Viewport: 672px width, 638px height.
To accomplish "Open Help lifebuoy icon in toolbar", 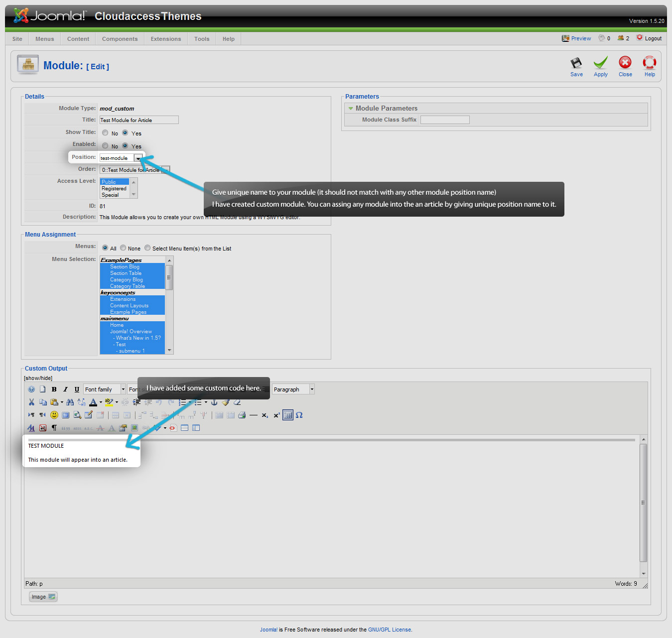I will [650, 62].
